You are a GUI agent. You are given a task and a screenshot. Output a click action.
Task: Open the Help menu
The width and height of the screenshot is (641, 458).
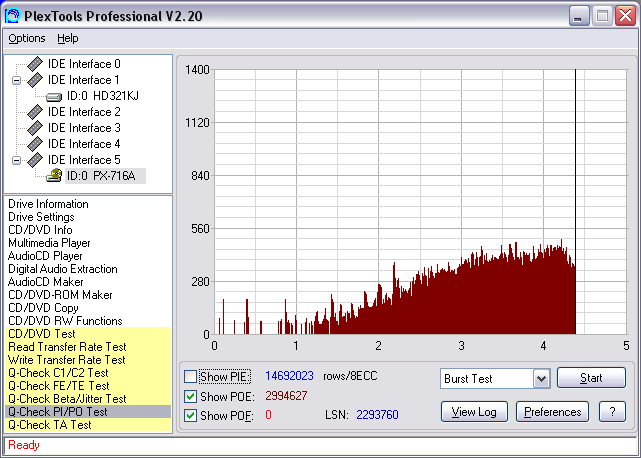point(67,38)
